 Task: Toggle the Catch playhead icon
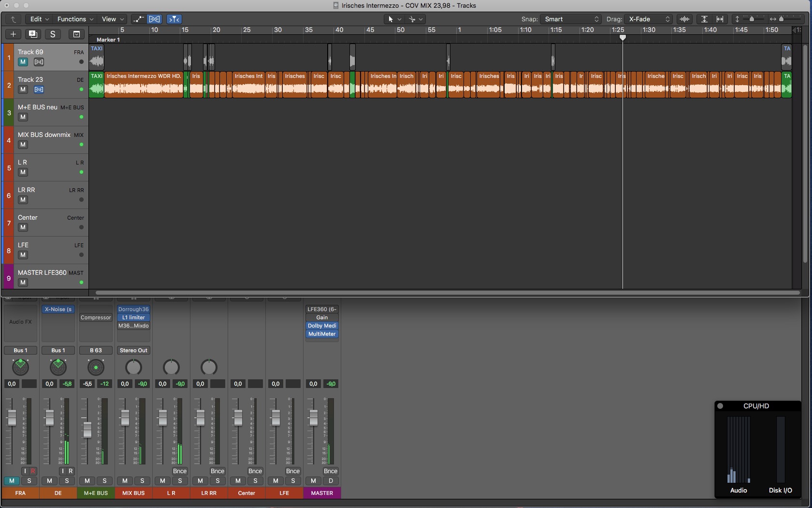click(x=174, y=19)
